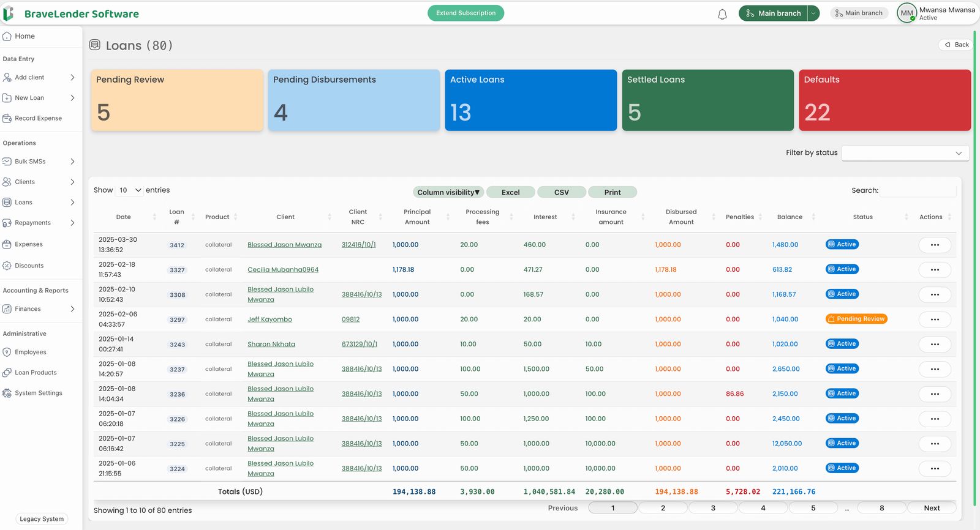The width and height of the screenshot is (980, 530).
Task: Open Discounts from the sidebar
Action: 29,266
